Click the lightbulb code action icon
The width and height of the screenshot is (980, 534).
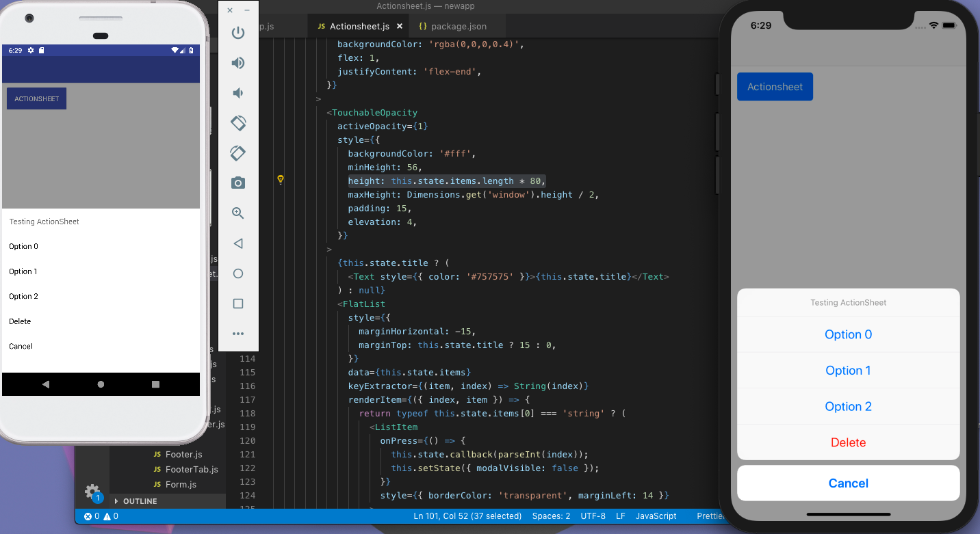[281, 180]
